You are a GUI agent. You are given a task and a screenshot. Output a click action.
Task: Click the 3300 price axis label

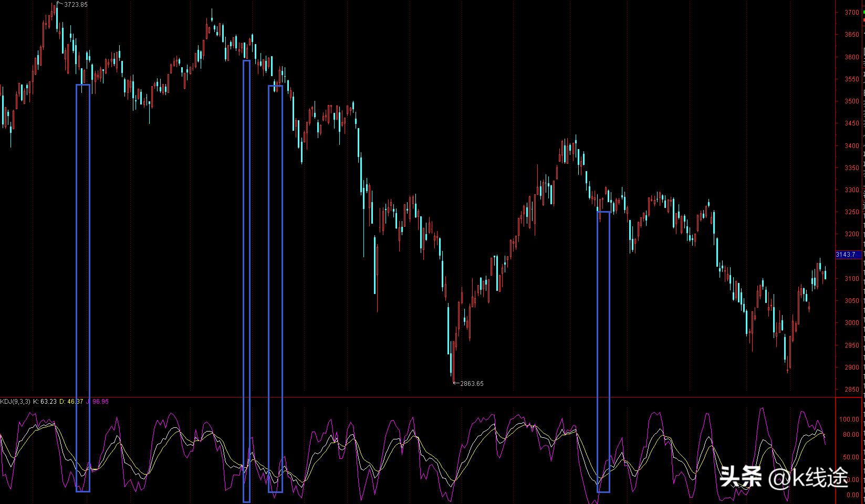[x=852, y=190]
